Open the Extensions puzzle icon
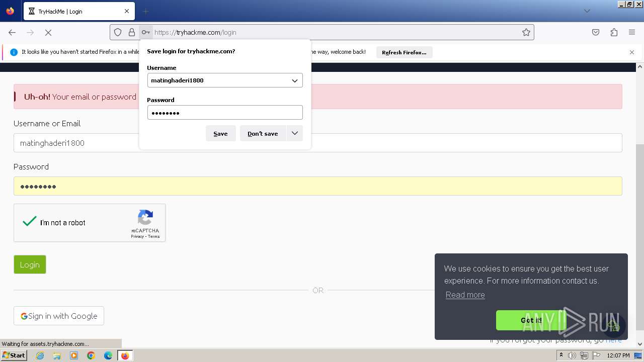The image size is (644, 362). tap(614, 32)
